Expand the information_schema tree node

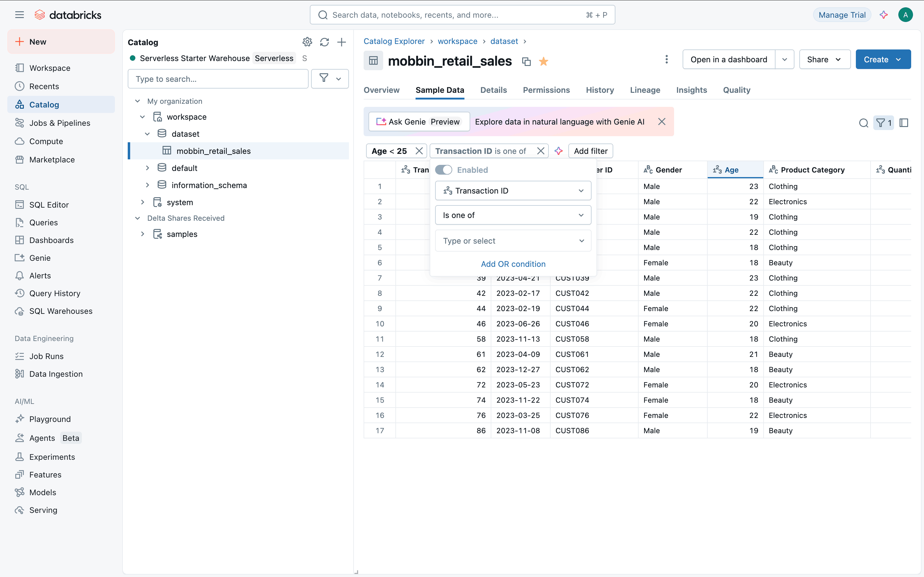pyautogui.click(x=147, y=185)
